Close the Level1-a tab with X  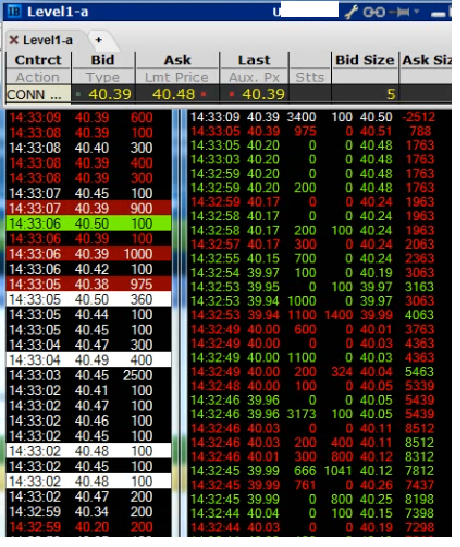click(14, 40)
